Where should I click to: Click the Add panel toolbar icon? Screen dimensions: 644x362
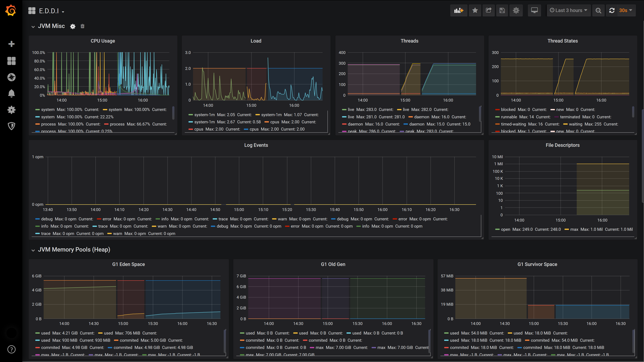point(459,11)
